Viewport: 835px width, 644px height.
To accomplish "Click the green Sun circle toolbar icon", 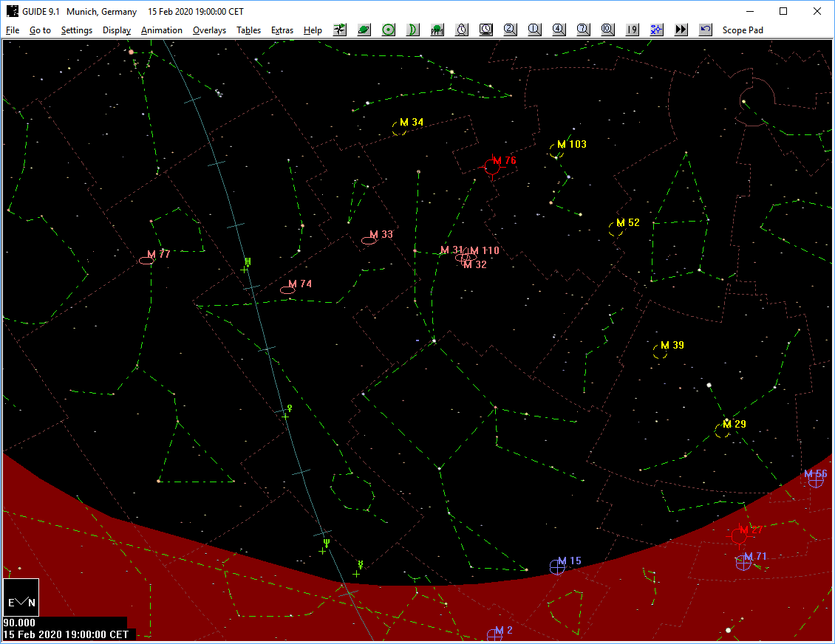I will pos(389,30).
